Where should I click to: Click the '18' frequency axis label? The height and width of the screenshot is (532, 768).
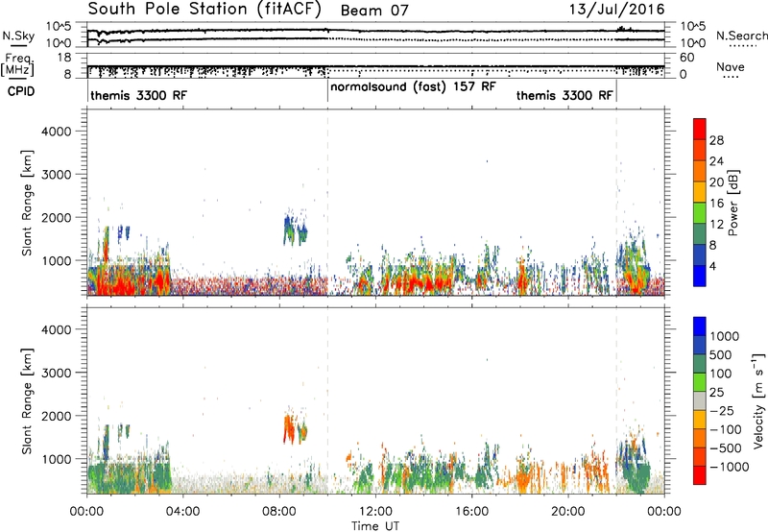point(63,58)
